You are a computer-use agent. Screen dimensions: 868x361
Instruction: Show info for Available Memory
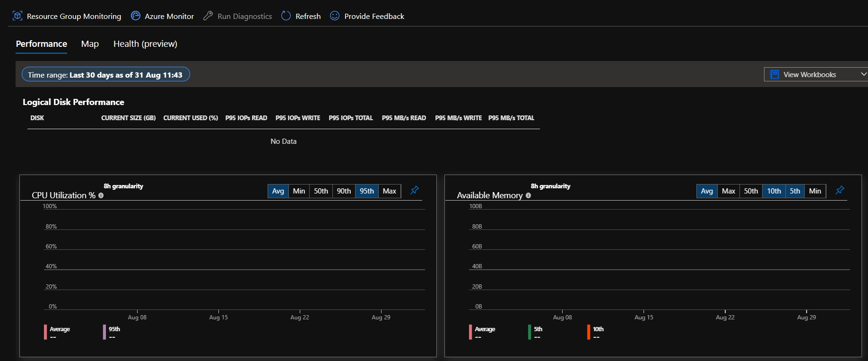tap(528, 195)
